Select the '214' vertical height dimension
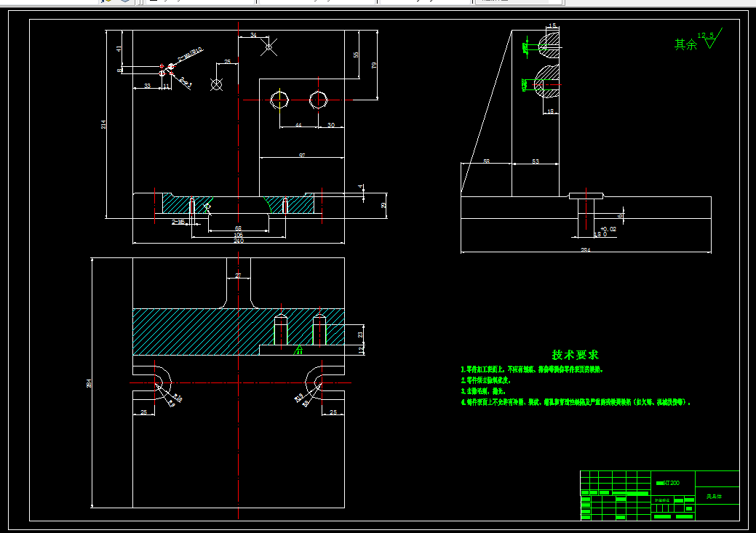This screenshot has width=756, height=533. (x=103, y=124)
